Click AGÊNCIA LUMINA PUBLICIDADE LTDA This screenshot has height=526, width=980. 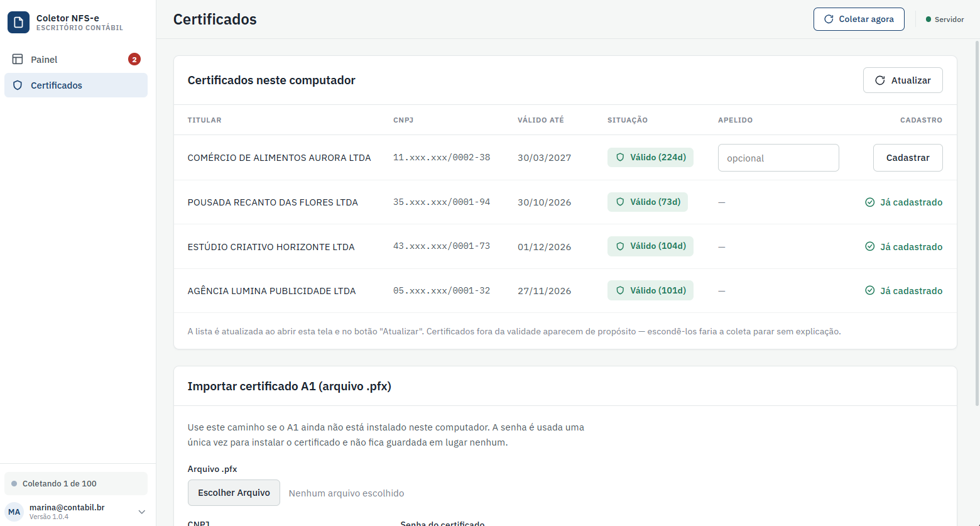click(271, 291)
